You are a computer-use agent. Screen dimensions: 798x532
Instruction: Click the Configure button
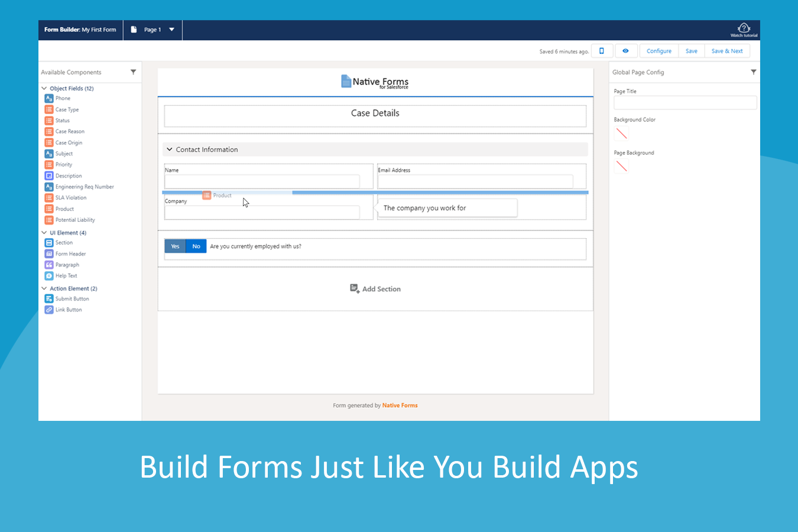click(659, 51)
